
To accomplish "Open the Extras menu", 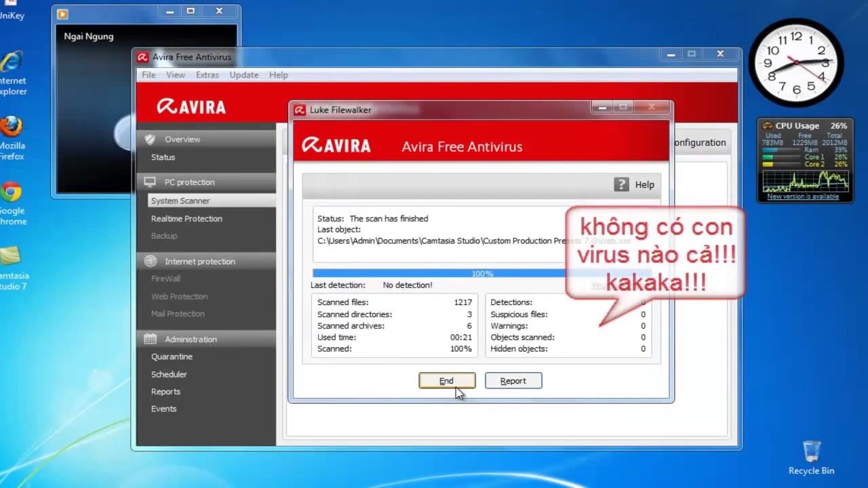I will click(208, 75).
